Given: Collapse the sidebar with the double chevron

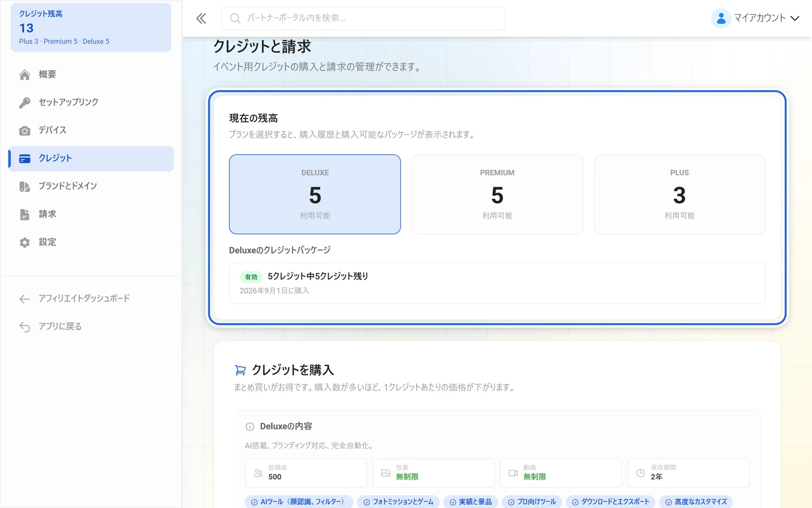Looking at the screenshot, I should (201, 19).
